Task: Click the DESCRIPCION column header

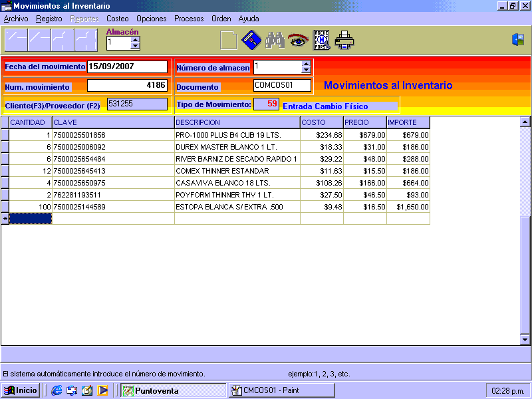Action: coord(237,123)
